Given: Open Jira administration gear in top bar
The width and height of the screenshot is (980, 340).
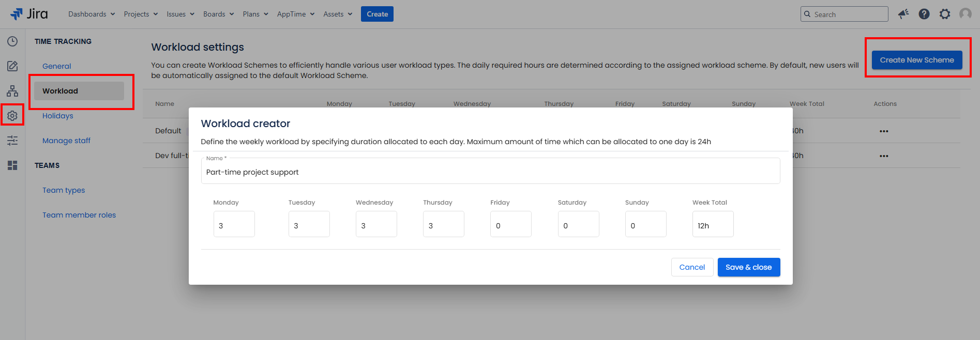Looking at the screenshot, I should click(x=944, y=14).
